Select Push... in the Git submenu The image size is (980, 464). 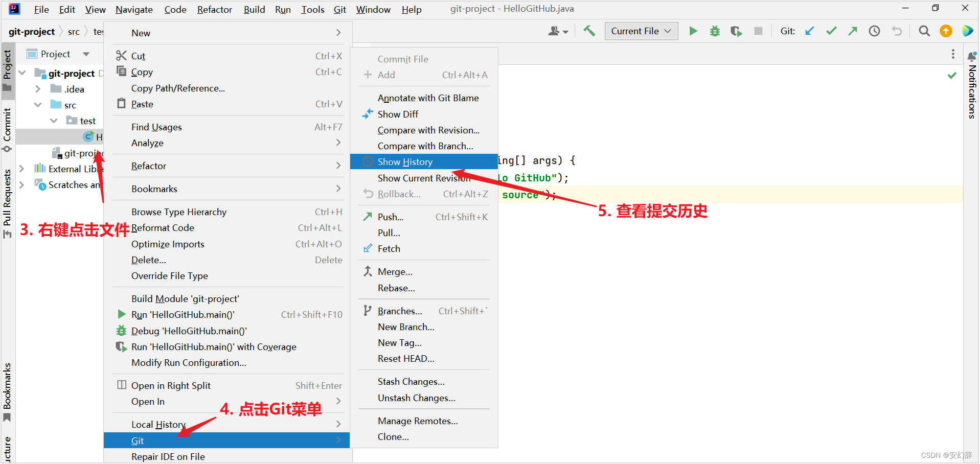click(x=424, y=217)
